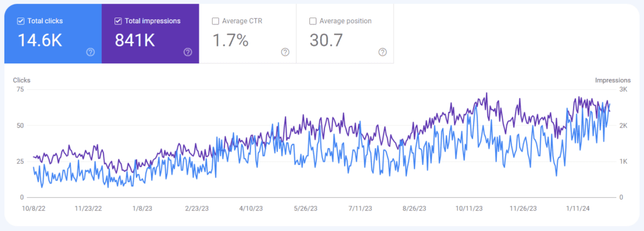Click the 11/23/22 date label
644x231 pixels.
88,208
